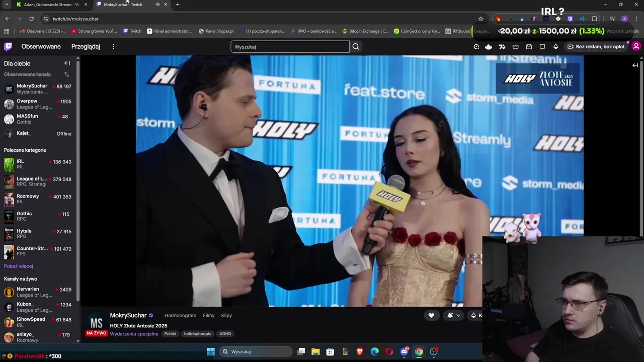
Task: Select the holidayhoopla tag
Action: point(198,334)
